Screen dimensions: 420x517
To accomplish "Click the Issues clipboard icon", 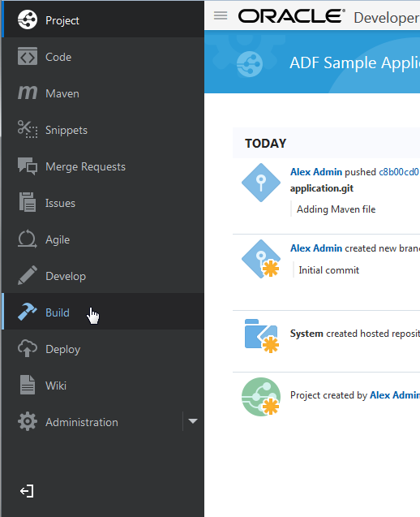I will pos(28,202).
